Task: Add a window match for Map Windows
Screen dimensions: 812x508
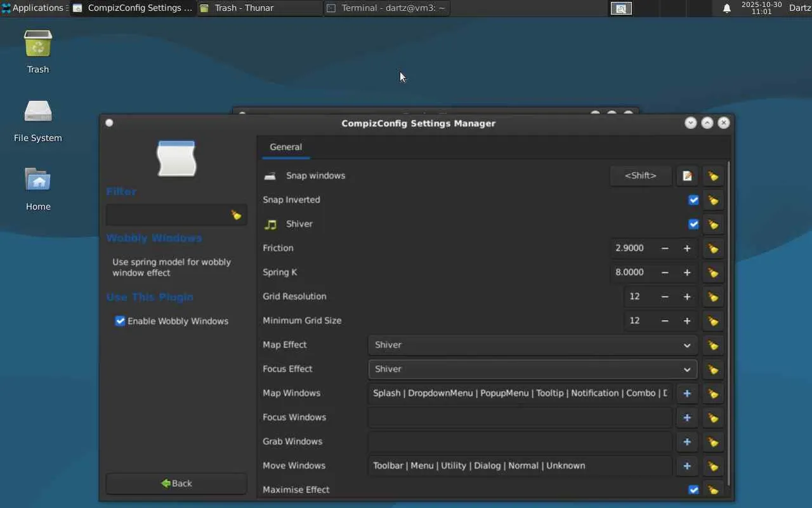Action: [x=687, y=393]
